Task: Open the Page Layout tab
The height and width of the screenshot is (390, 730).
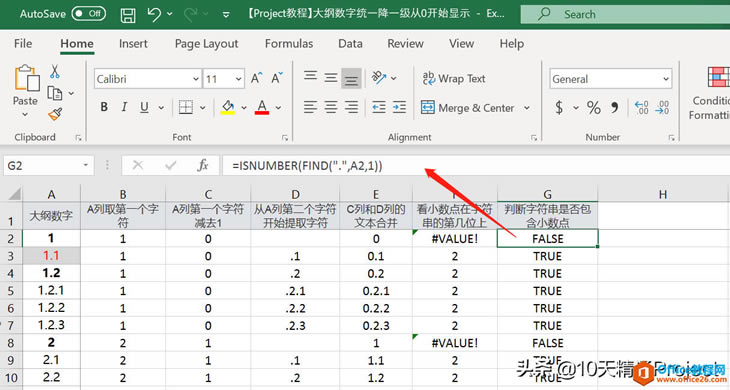Action: point(206,44)
